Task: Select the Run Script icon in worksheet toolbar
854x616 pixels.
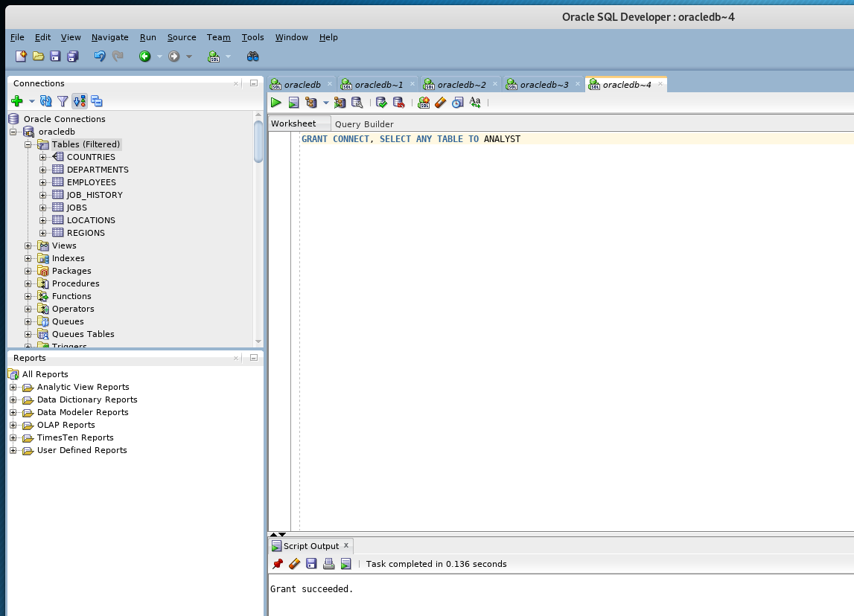Action: click(293, 102)
